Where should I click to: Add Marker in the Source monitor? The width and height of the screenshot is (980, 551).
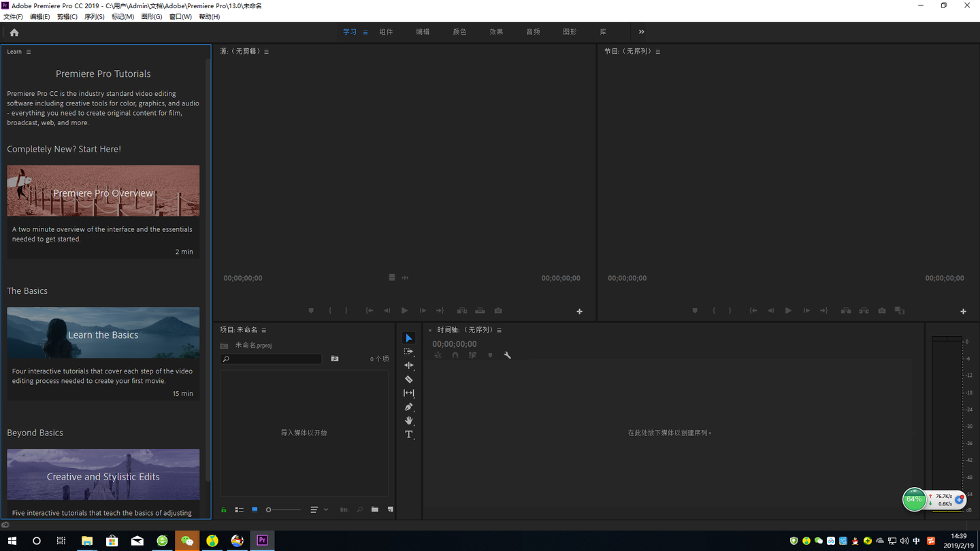pos(311,311)
